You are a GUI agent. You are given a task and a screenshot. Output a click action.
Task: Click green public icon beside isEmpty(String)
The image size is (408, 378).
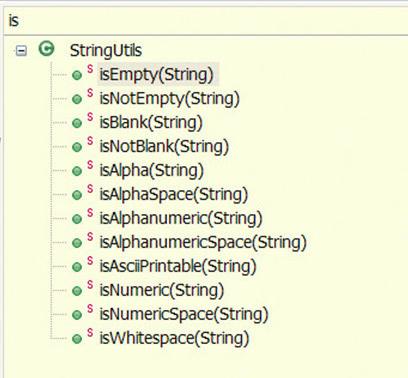(77, 75)
